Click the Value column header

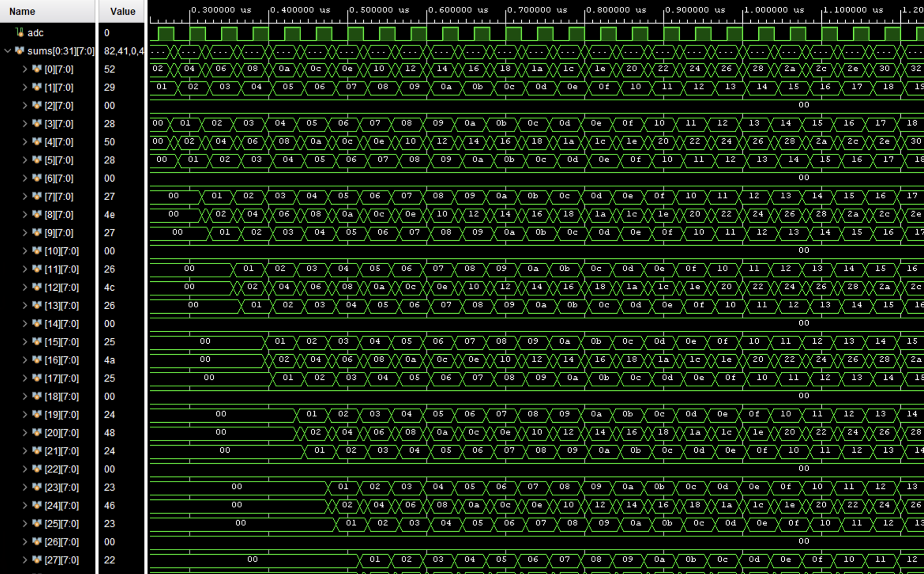point(122,11)
